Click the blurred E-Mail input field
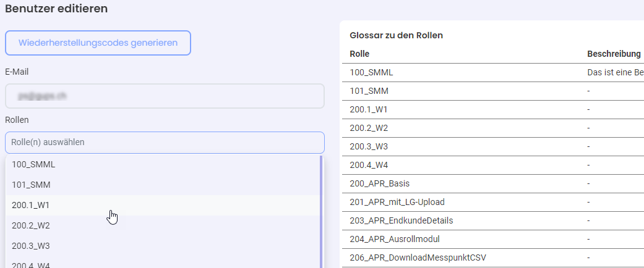This screenshot has width=644, height=268. [x=165, y=96]
